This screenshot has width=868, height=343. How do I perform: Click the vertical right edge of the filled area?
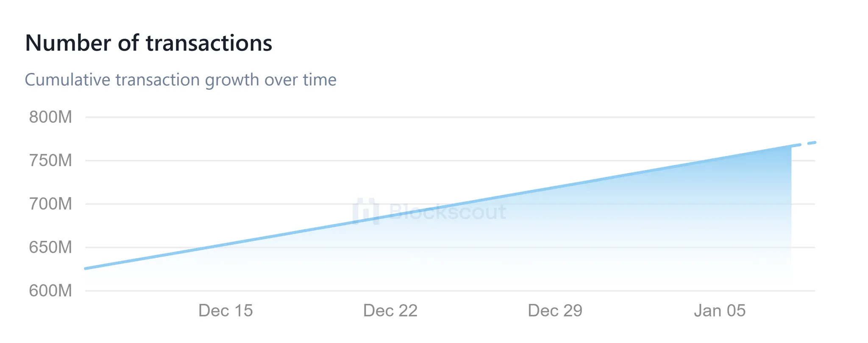click(791, 212)
